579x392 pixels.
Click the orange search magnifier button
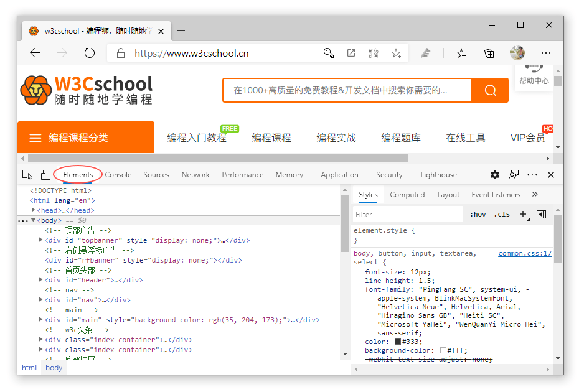pyautogui.click(x=491, y=90)
